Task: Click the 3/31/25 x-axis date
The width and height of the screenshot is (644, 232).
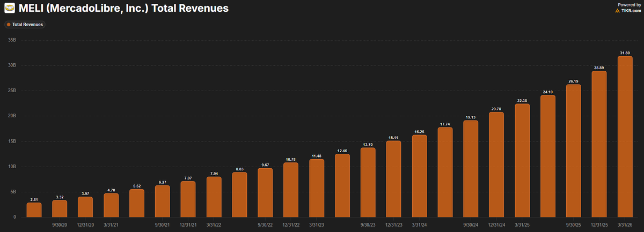Action: tap(522, 226)
